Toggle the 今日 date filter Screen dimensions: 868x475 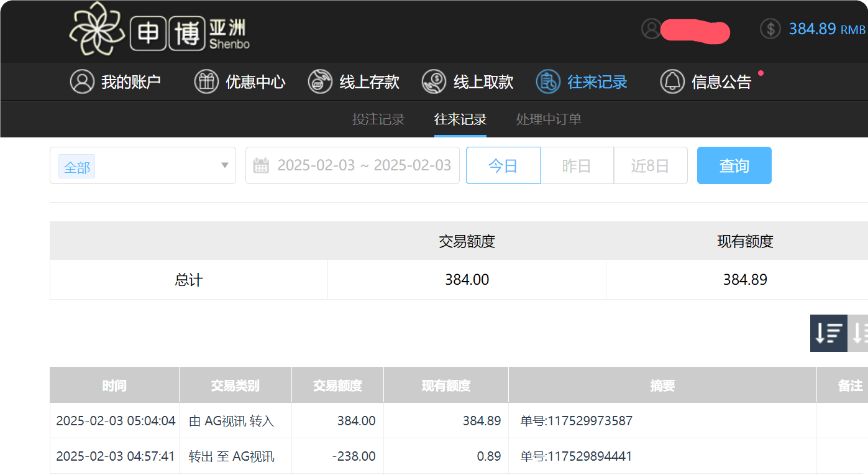[503, 165]
